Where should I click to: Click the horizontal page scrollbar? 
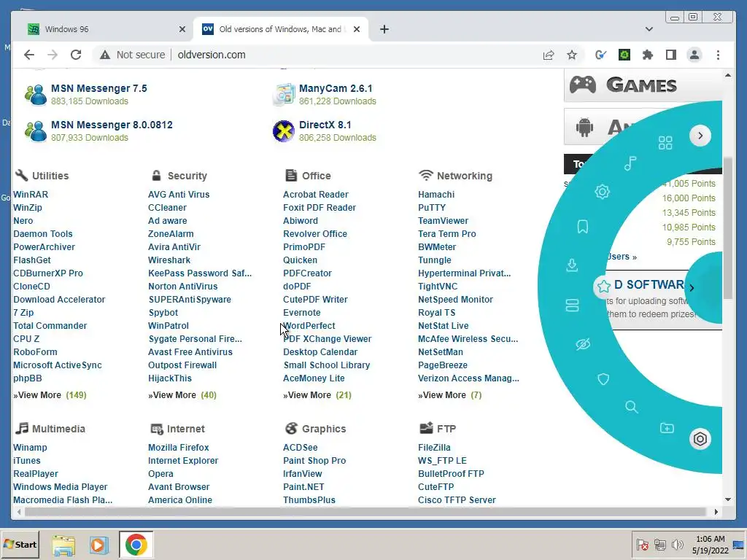coord(366,512)
